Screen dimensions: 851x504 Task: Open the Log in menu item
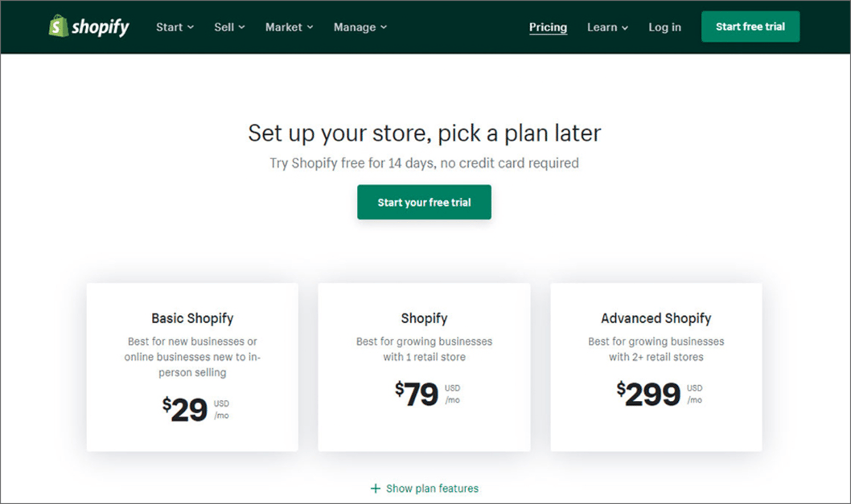pyautogui.click(x=664, y=27)
